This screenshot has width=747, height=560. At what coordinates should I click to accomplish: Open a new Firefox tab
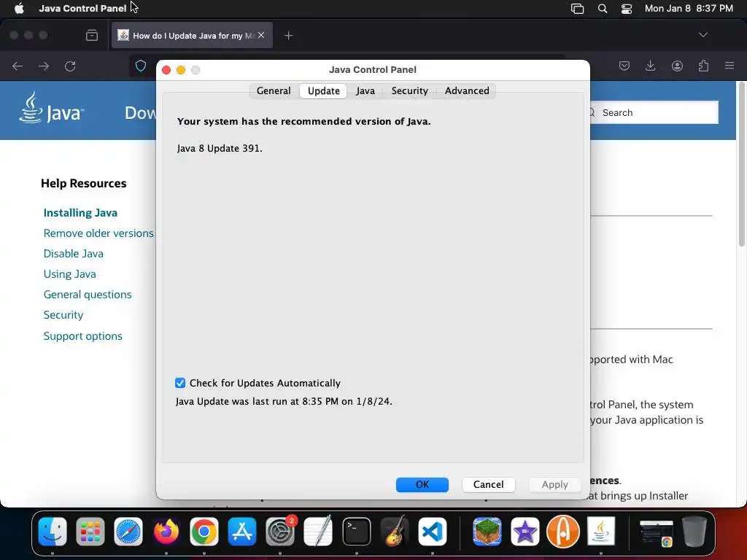pos(288,36)
